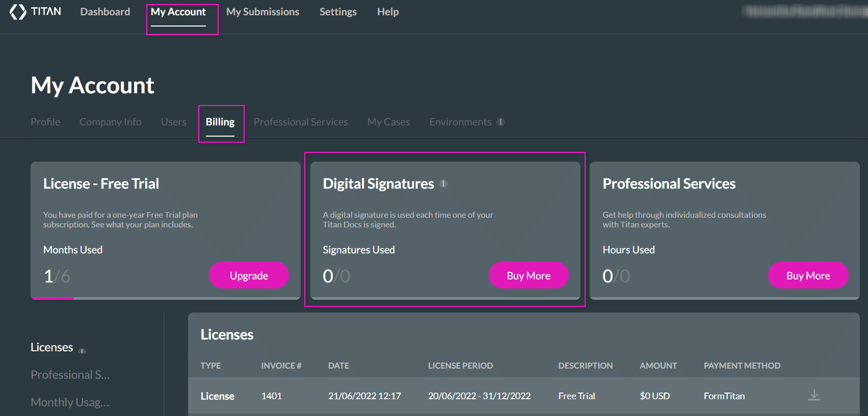Click the Environments info icon
The image size is (868, 416).
[501, 122]
